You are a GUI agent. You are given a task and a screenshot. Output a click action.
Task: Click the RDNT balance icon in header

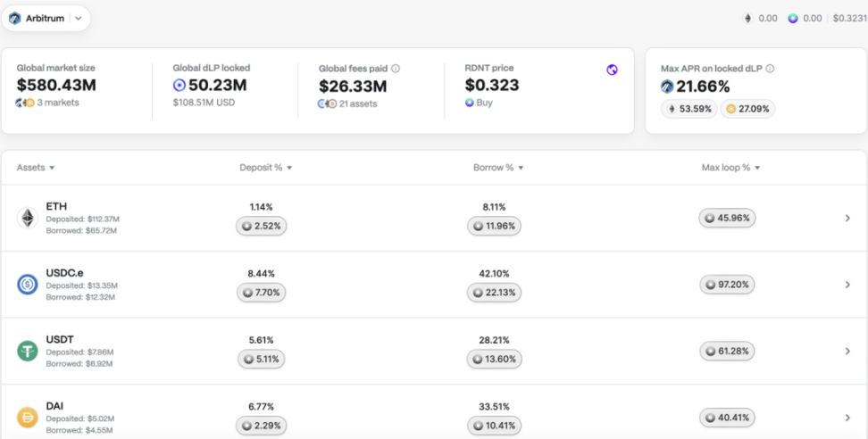(x=793, y=18)
